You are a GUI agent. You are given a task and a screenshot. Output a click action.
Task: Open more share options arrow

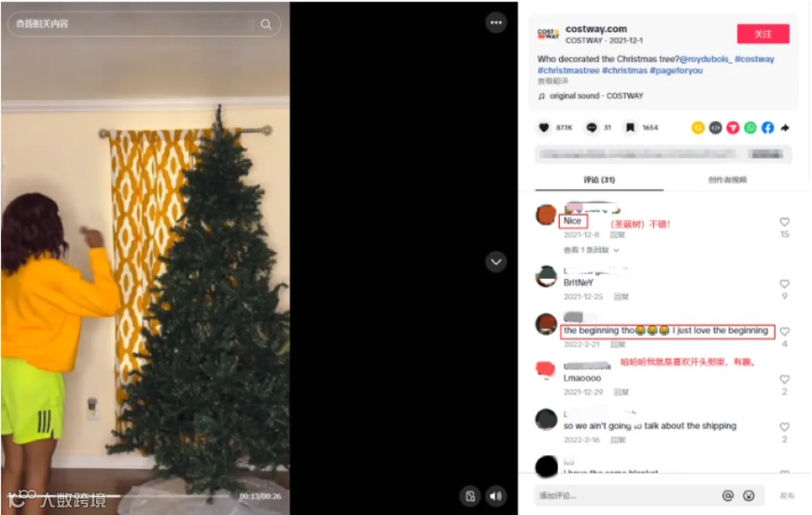(x=785, y=127)
